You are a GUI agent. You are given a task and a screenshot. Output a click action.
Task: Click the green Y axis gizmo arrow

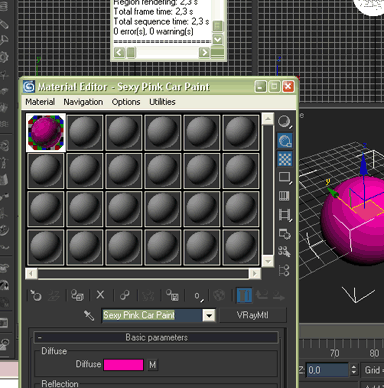(333, 193)
